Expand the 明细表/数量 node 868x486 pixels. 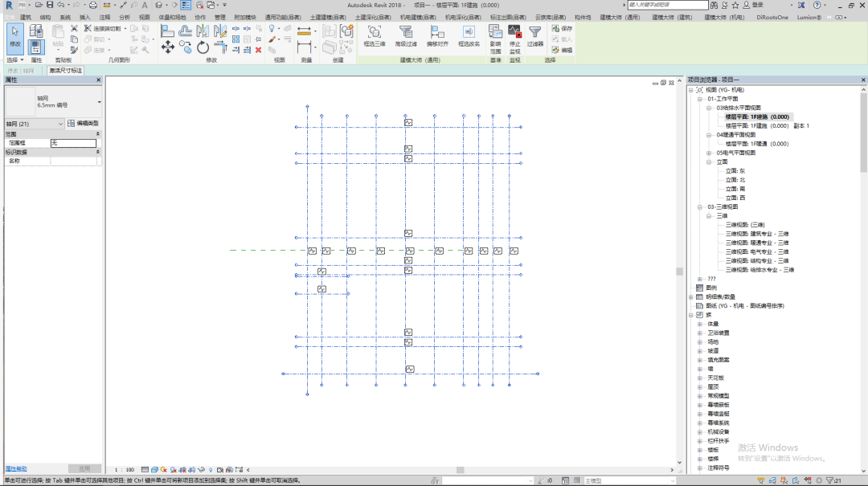691,297
